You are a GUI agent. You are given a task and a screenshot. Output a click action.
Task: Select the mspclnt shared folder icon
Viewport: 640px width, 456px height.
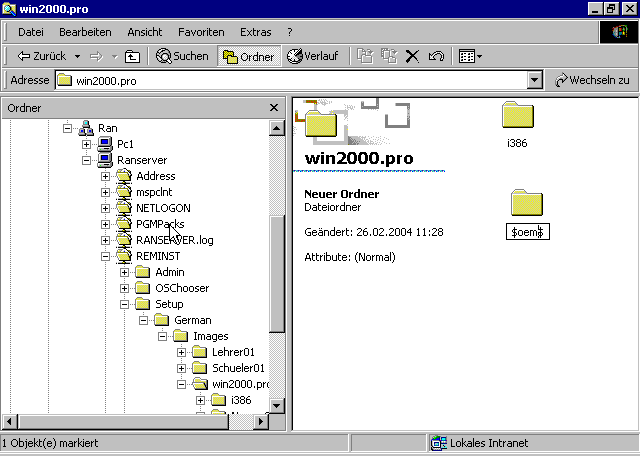click(x=124, y=192)
